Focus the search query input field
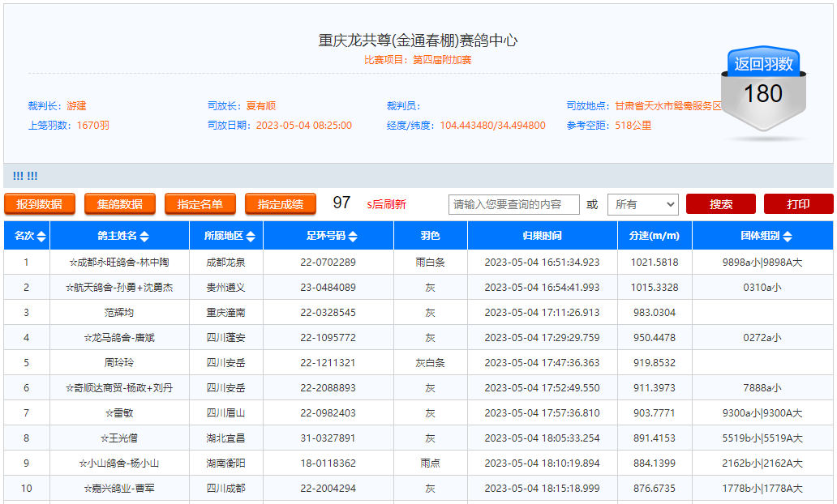The image size is (837, 504). (513, 204)
